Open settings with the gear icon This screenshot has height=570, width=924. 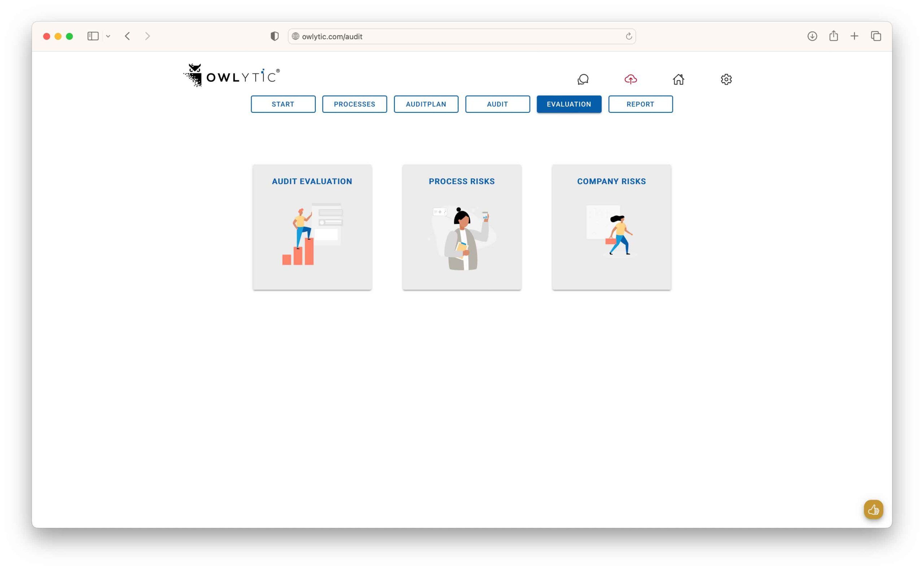(726, 79)
